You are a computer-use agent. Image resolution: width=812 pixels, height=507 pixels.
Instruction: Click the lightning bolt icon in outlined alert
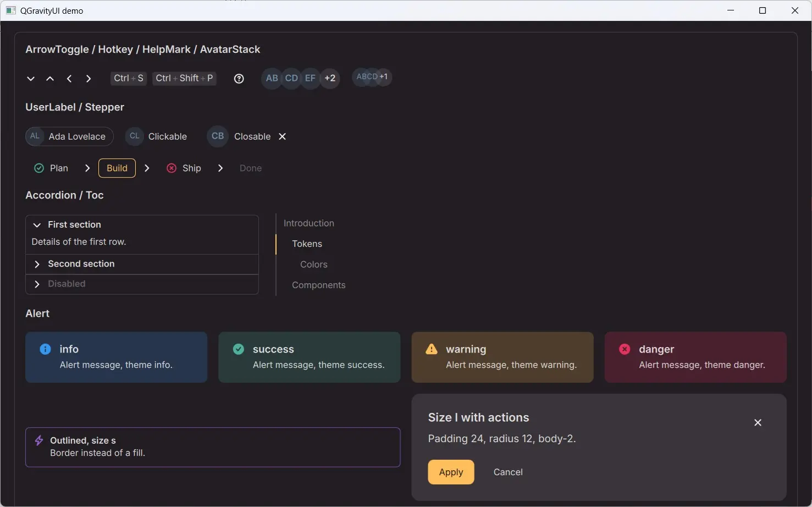pyautogui.click(x=39, y=440)
